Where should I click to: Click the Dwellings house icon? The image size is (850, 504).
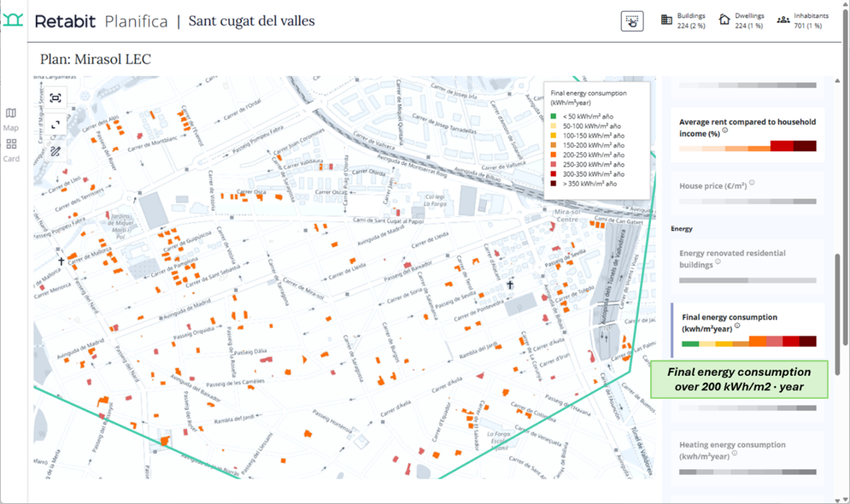click(x=725, y=20)
